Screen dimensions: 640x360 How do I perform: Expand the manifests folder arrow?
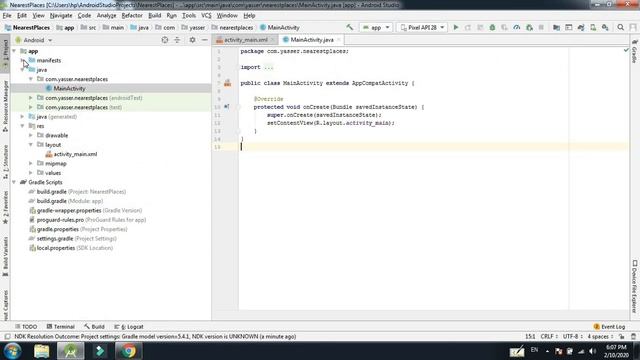click(22, 60)
